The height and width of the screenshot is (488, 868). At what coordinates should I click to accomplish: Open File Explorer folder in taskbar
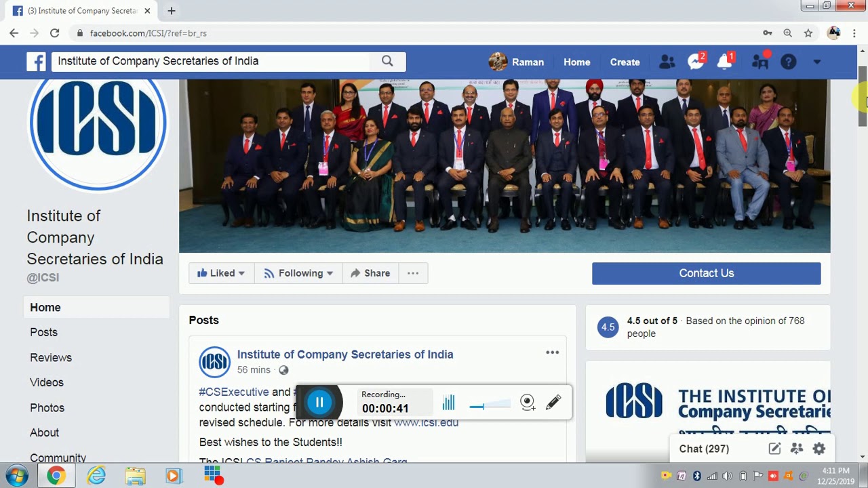click(x=135, y=476)
